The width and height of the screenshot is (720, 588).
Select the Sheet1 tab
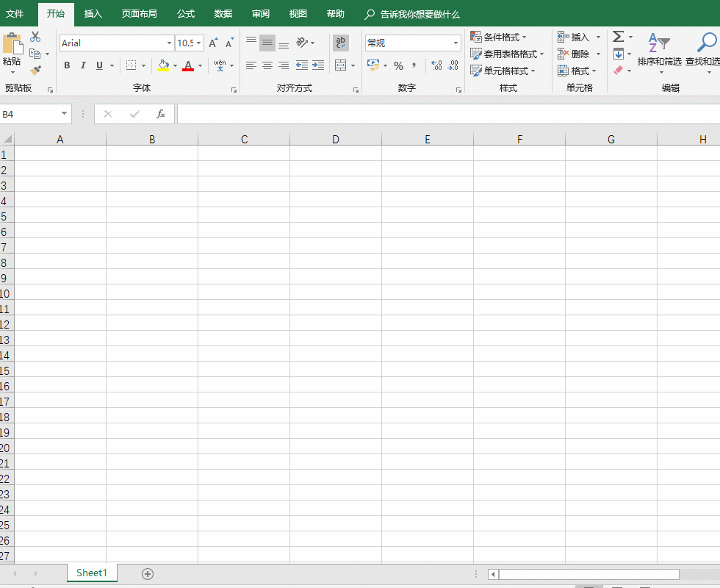(92, 573)
